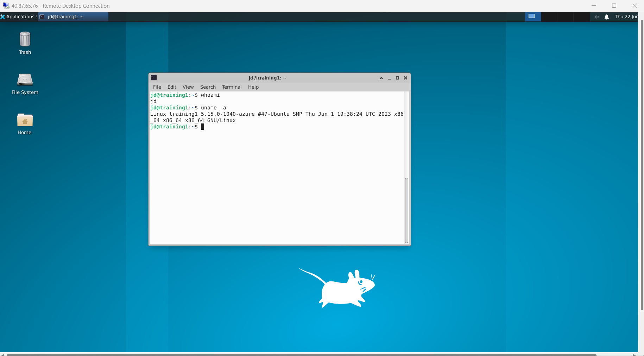Viewport: 644px width, 356px height.
Task: Open the Search menu
Action: click(208, 87)
